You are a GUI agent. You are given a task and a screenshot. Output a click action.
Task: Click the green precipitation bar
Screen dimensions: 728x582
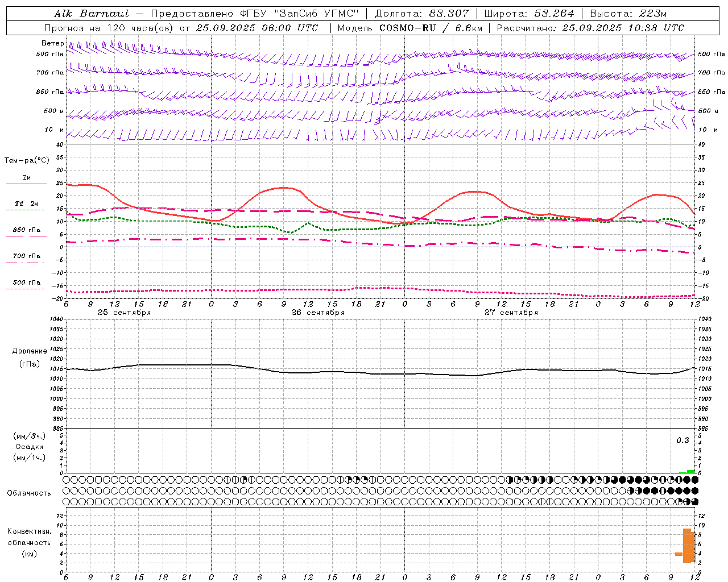click(690, 471)
